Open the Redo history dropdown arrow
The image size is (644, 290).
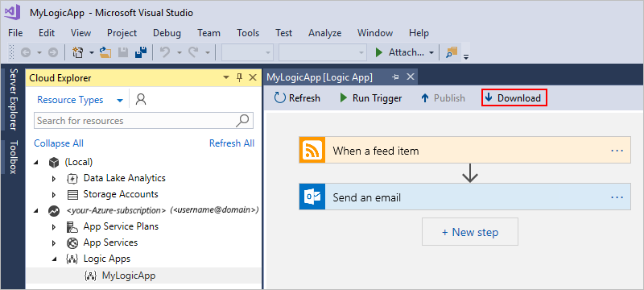pos(208,52)
